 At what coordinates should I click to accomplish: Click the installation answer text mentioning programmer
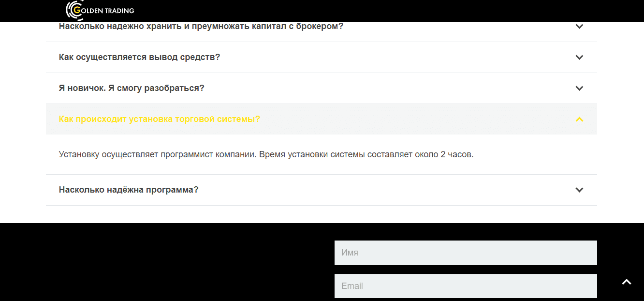point(265,154)
